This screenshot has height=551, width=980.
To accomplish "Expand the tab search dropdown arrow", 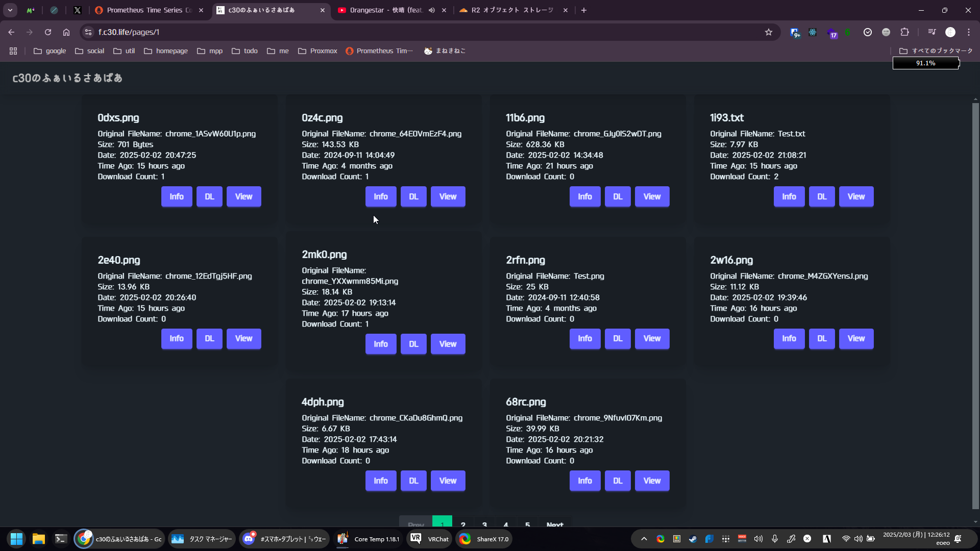I will pos(10,10).
